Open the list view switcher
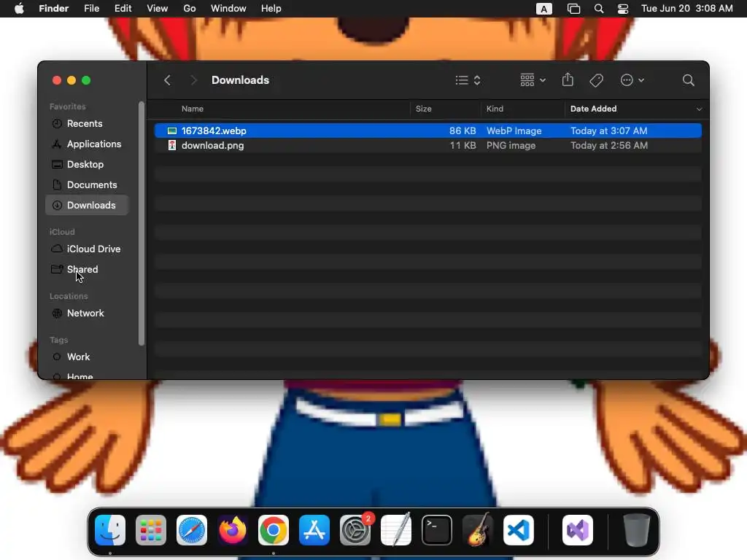 point(468,80)
